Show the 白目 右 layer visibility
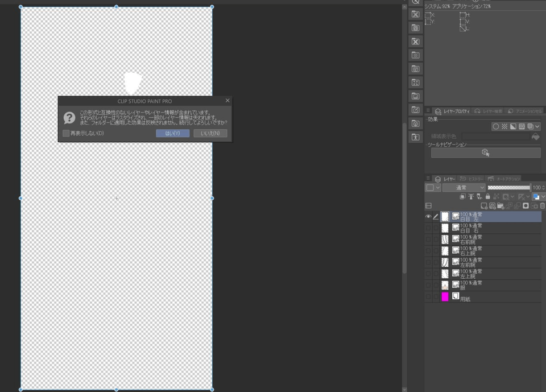 tap(428, 228)
